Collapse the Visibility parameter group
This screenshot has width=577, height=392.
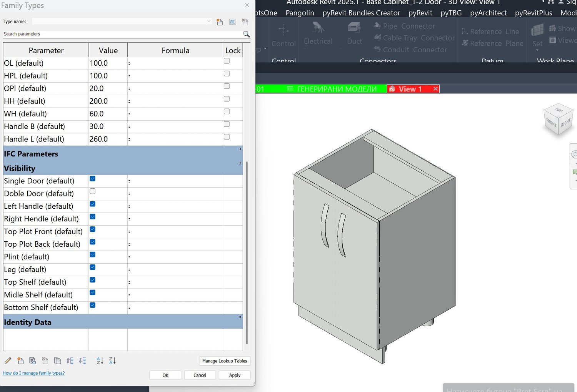(240, 163)
